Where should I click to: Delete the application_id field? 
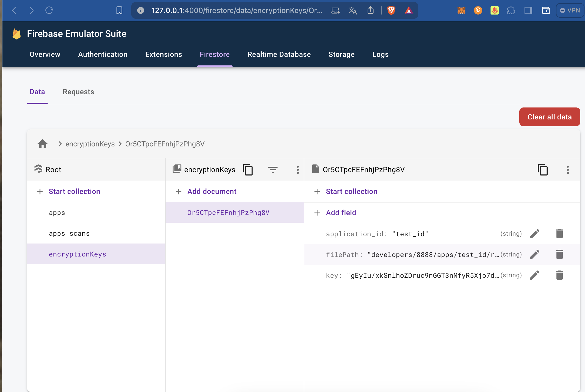pyautogui.click(x=559, y=233)
